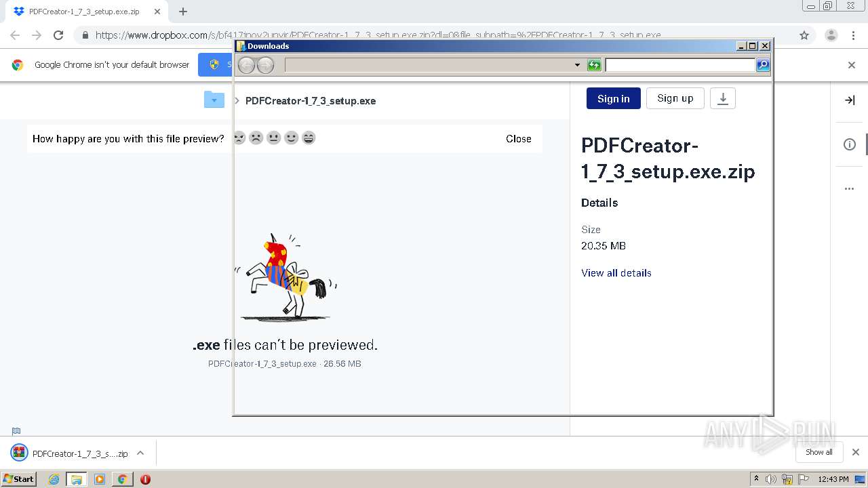Click the shield button in the default browser bar
This screenshot has height=488, width=868.
coord(214,64)
